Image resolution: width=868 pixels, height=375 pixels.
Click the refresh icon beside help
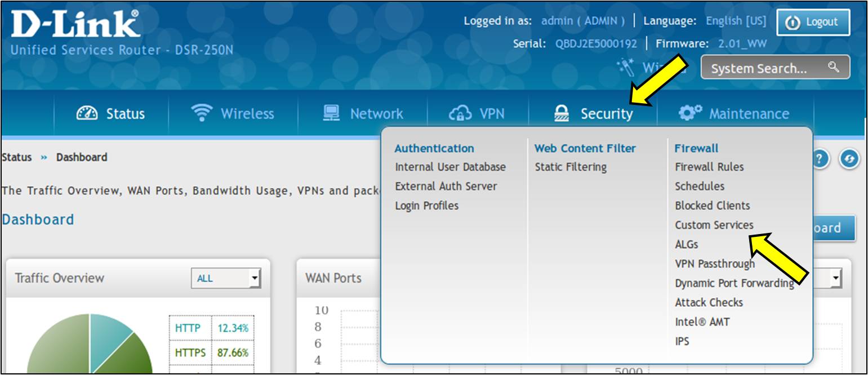coord(848,160)
